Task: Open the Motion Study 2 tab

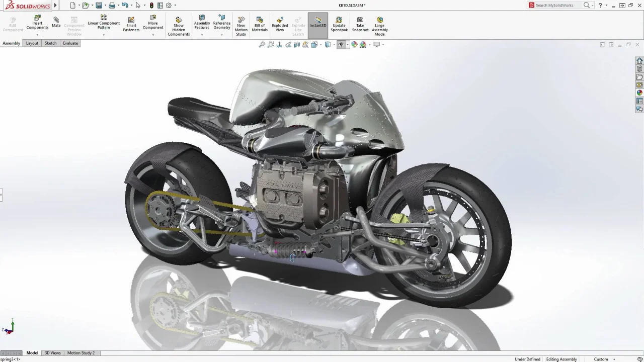Action: [80, 353]
